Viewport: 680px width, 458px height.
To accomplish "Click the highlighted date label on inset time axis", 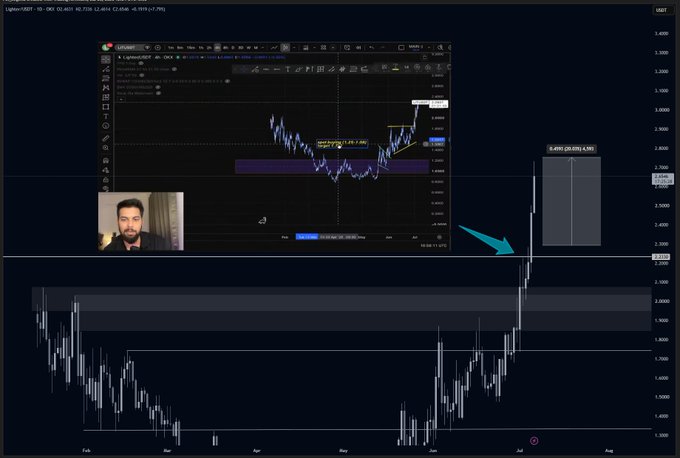I will [307, 237].
